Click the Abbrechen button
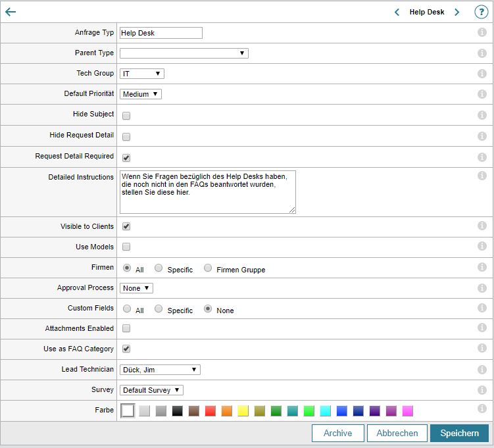This screenshot has height=448, width=494. coord(397,433)
